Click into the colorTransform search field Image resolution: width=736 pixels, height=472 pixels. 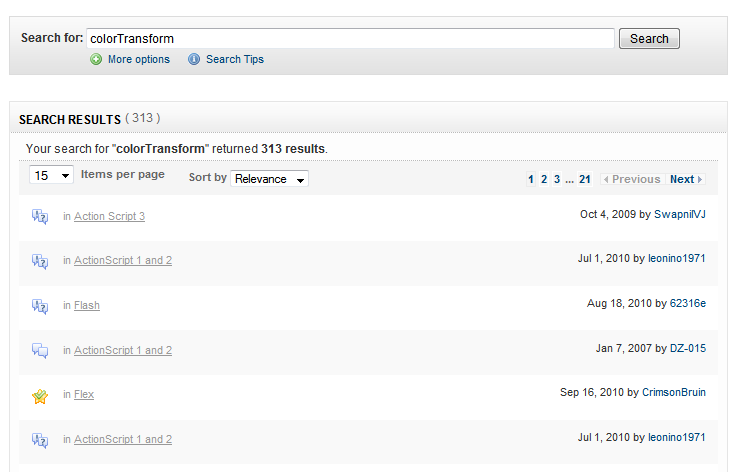click(x=350, y=38)
